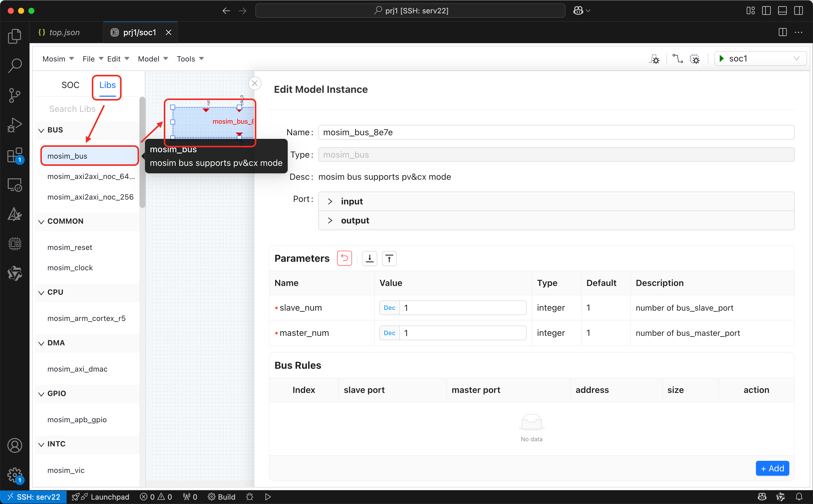Open Accounts menu in activity bar
Viewport: 813px width, 504px height.
point(15,445)
